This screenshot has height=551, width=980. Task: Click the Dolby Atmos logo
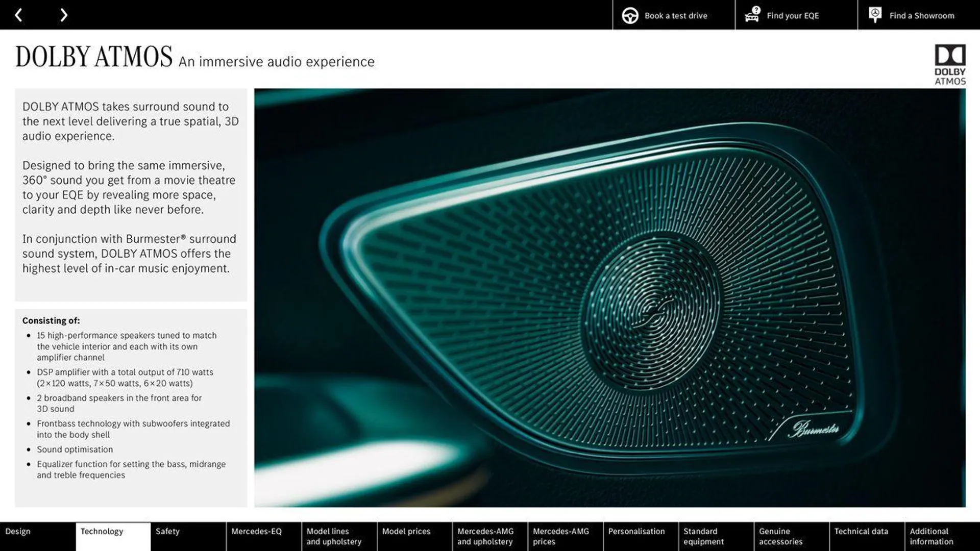[950, 64]
